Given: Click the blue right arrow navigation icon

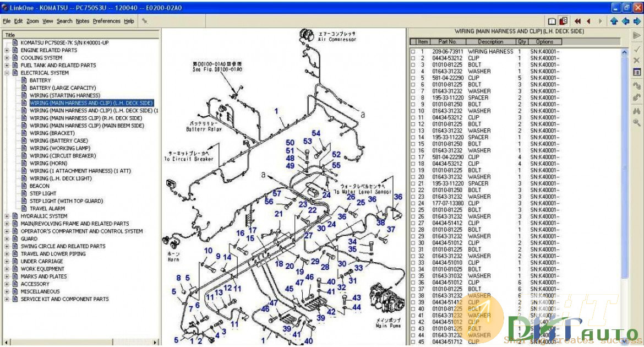Looking at the screenshot, I should [636, 21].
